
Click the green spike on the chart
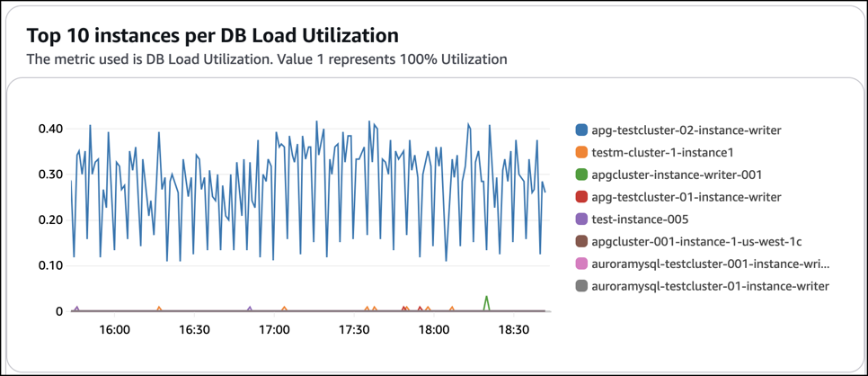point(486,299)
